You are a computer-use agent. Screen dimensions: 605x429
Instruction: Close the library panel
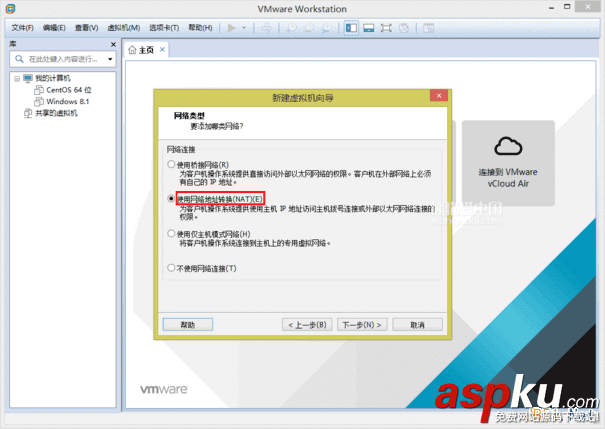113,44
